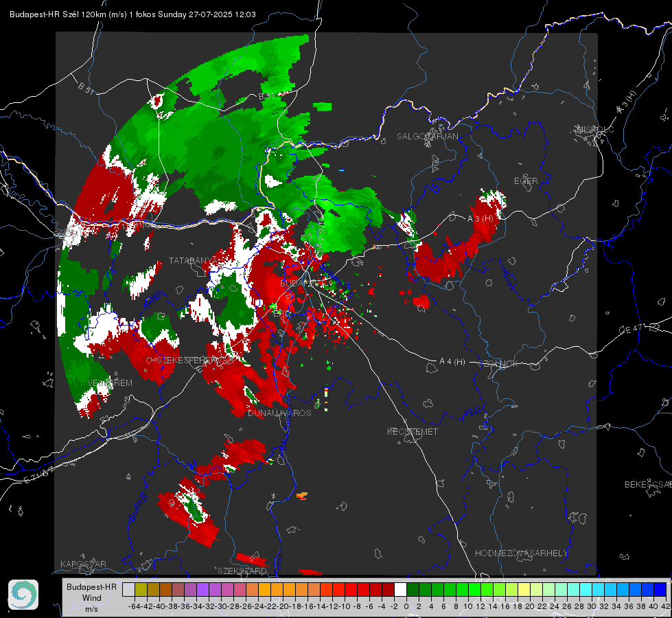
Task: Pick the white swatch between -2 and 0
Action: click(400, 589)
